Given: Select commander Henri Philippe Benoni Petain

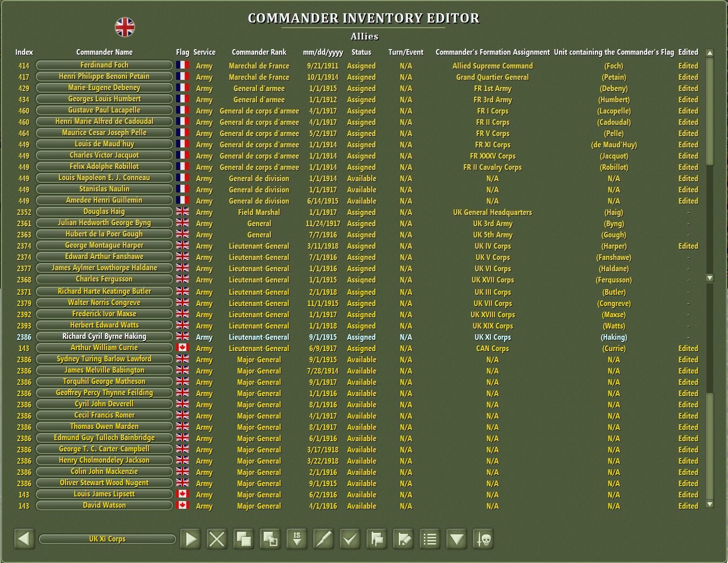Looking at the screenshot, I should 104,76.
